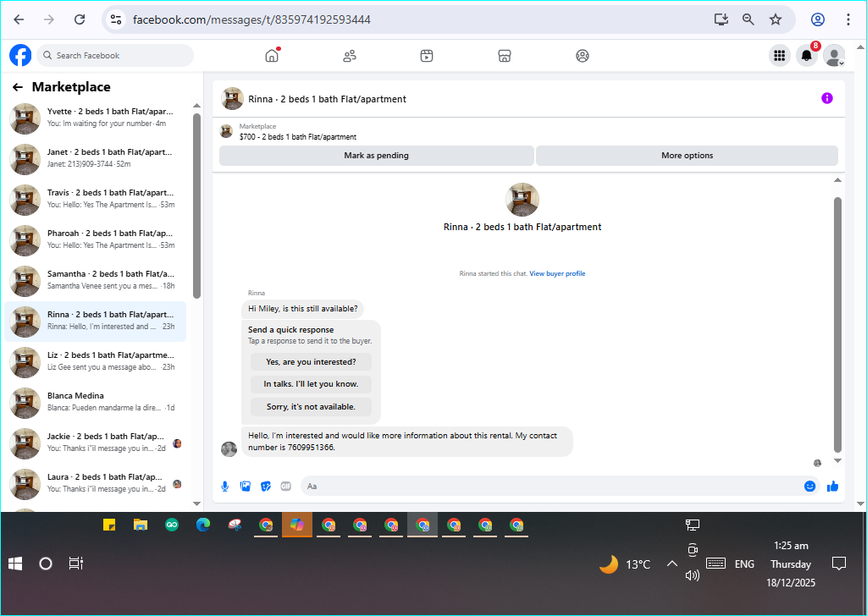Click the volume speaker icon
This screenshot has height=616, width=867.
(693, 575)
